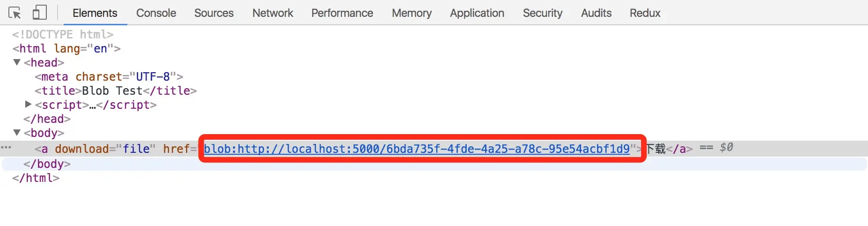Viewport: 868px width, 226px height.
Task: Open the Sources tab
Action: coord(214,13)
